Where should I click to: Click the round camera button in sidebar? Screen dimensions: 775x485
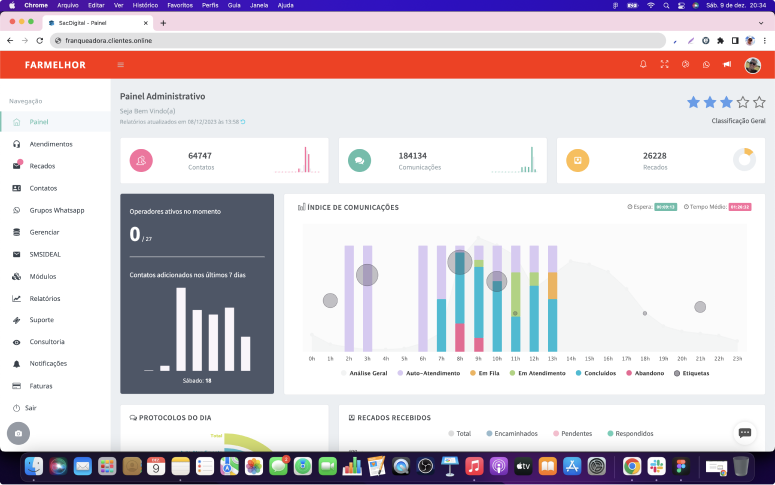coord(18,434)
